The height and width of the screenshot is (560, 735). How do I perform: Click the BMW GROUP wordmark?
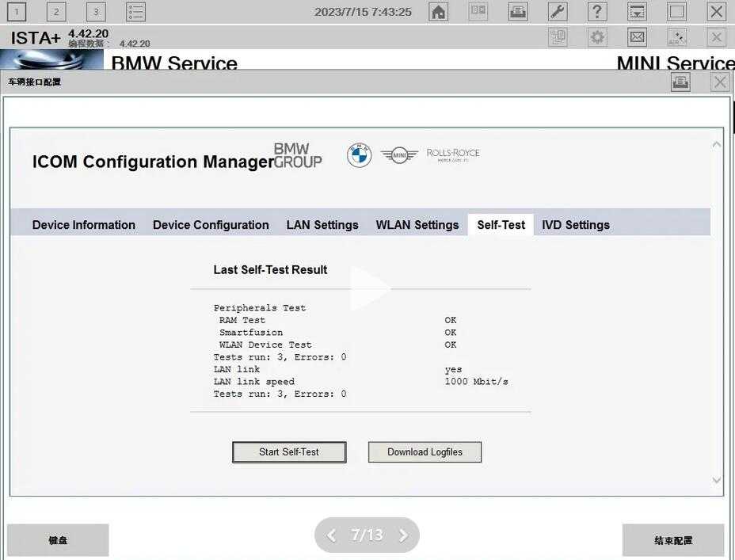(298, 155)
